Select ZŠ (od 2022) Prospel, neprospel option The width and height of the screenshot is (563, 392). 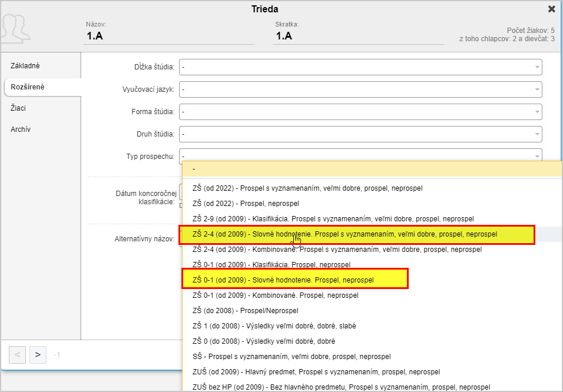[x=372, y=204]
